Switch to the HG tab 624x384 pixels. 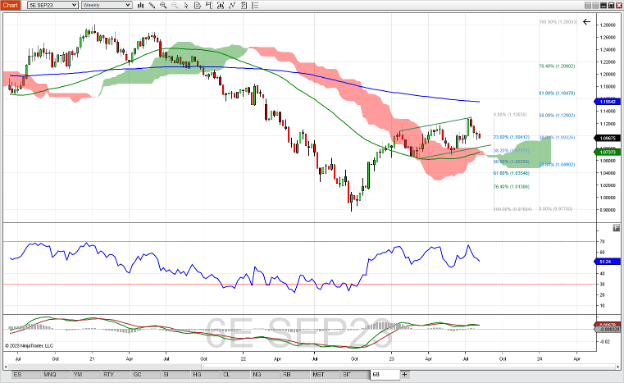[x=205, y=374]
